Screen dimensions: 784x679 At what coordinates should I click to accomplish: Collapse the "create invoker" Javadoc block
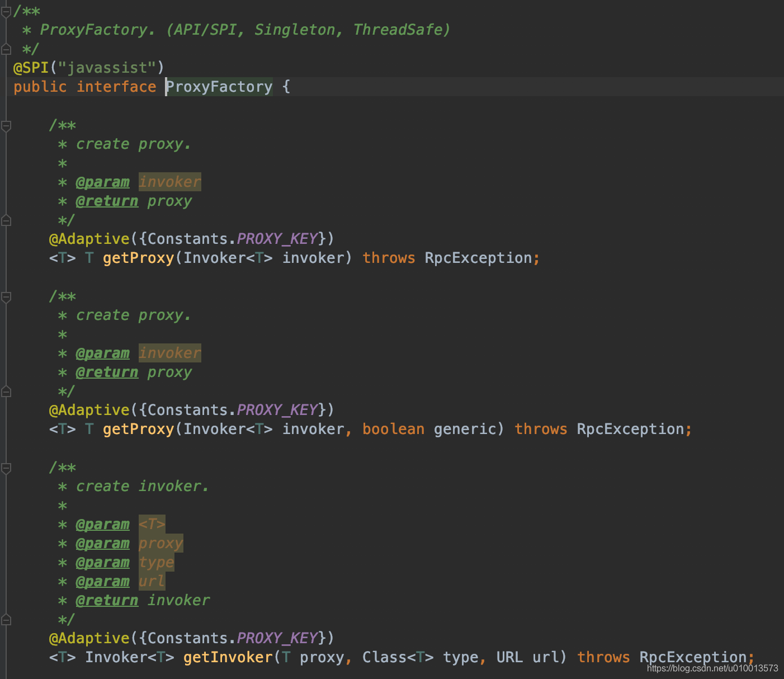pos(6,468)
